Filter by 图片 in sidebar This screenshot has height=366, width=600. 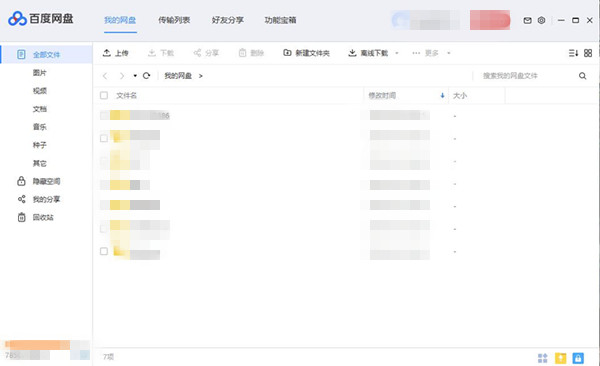click(x=39, y=73)
